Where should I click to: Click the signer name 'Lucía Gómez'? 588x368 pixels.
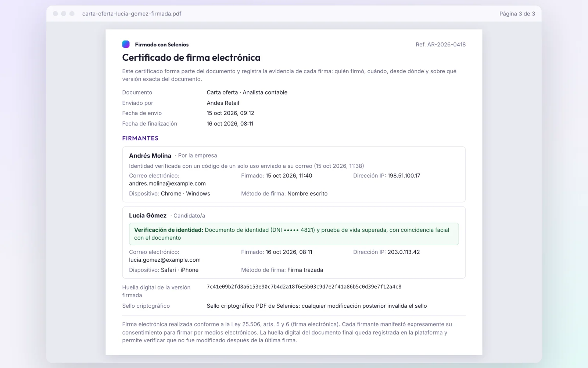(148, 216)
